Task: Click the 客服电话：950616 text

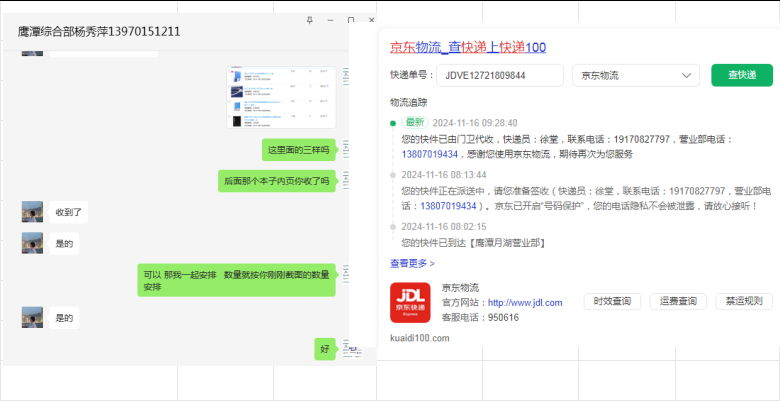Action: [481, 317]
